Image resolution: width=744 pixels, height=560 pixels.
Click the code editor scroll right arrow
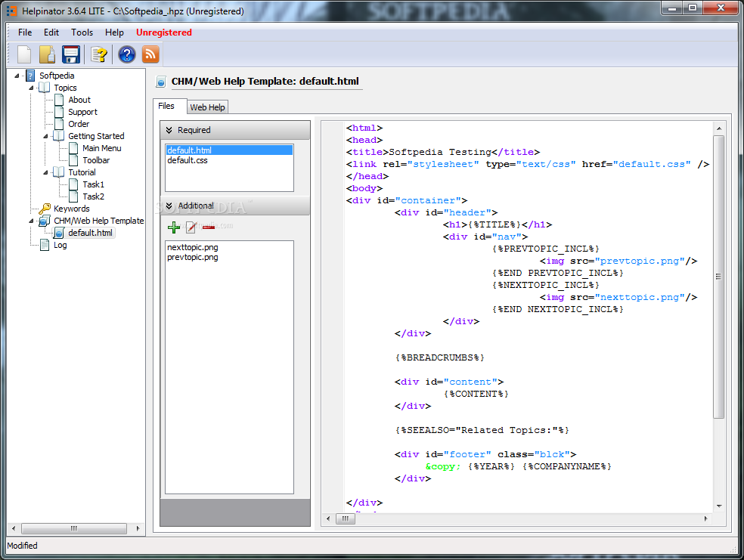pos(706,518)
